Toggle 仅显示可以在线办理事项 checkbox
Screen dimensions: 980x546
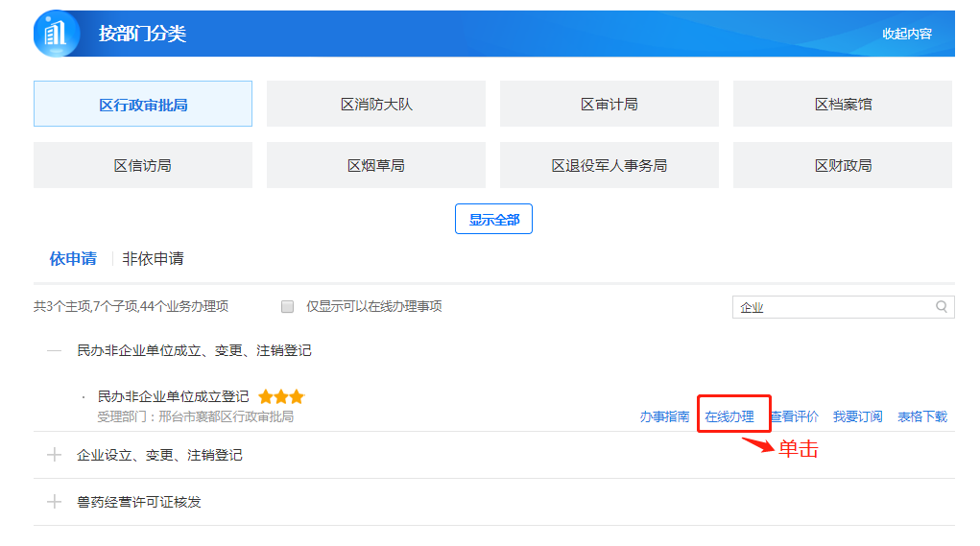(x=287, y=307)
